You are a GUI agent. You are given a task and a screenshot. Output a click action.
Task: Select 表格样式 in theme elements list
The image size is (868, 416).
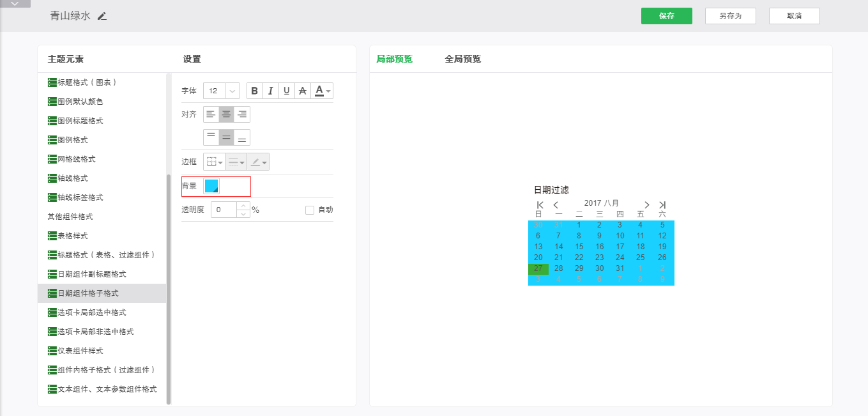point(73,236)
